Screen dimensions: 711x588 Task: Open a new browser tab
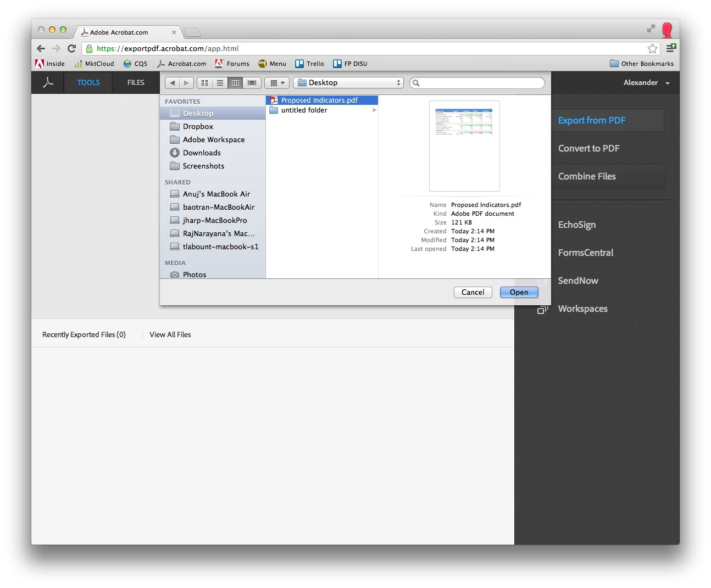point(192,32)
